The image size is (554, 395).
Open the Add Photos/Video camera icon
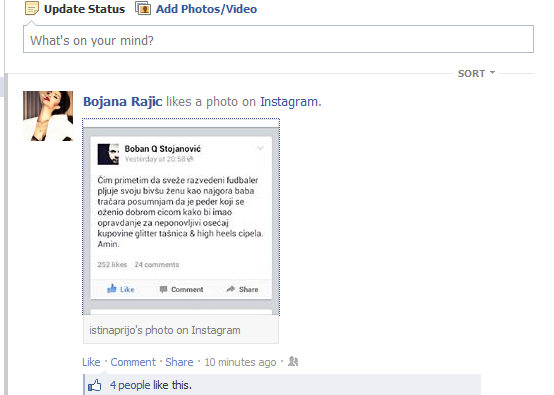point(143,8)
